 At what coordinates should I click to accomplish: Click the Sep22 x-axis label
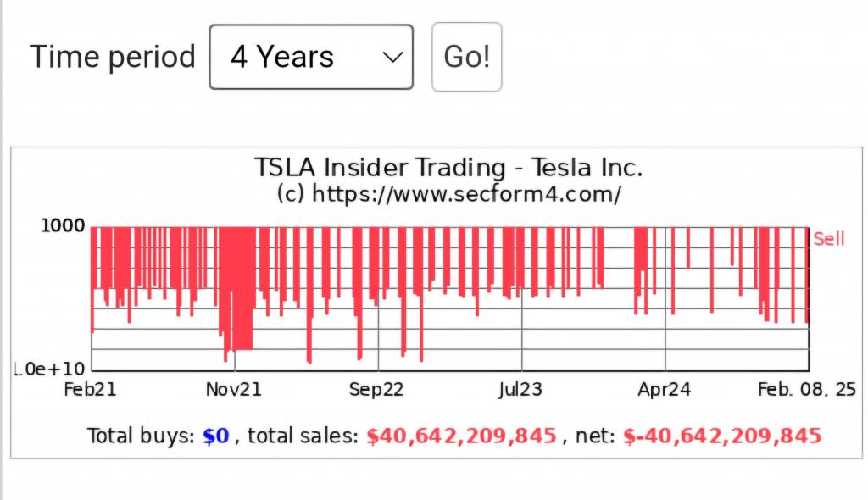(376, 389)
